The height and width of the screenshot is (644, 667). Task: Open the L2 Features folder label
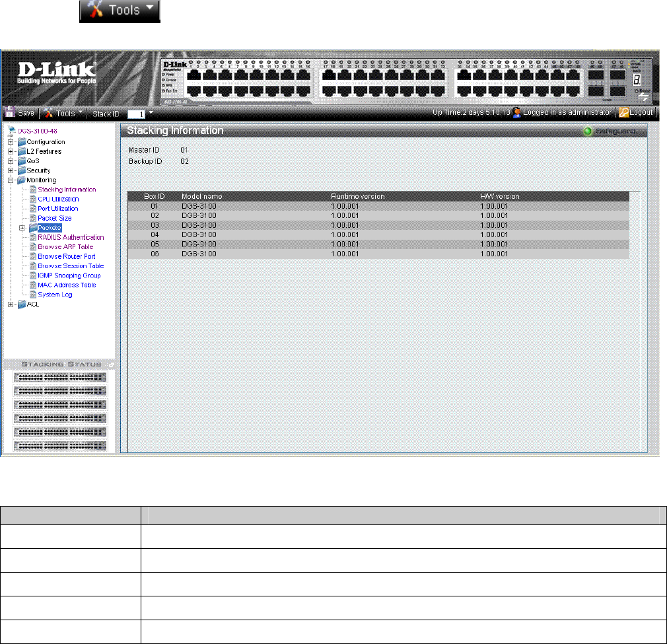(44, 151)
